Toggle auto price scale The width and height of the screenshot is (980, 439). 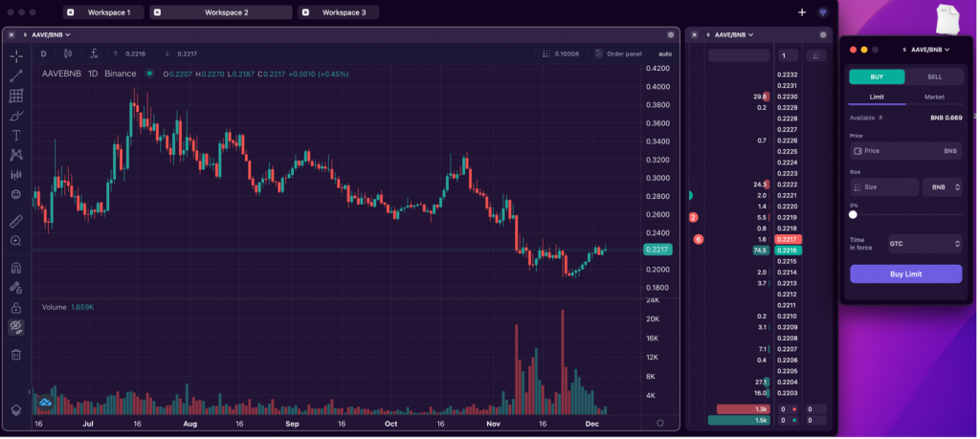tap(666, 54)
